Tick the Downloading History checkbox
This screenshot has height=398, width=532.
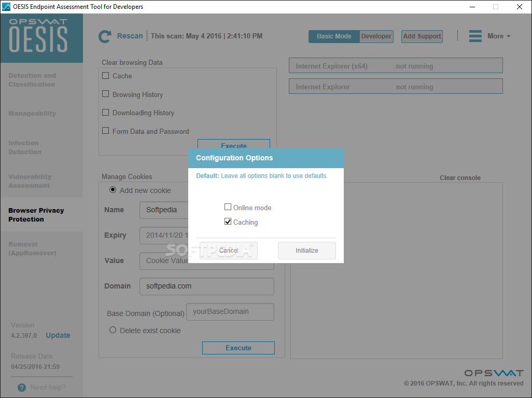pyautogui.click(x=105, y=112)
